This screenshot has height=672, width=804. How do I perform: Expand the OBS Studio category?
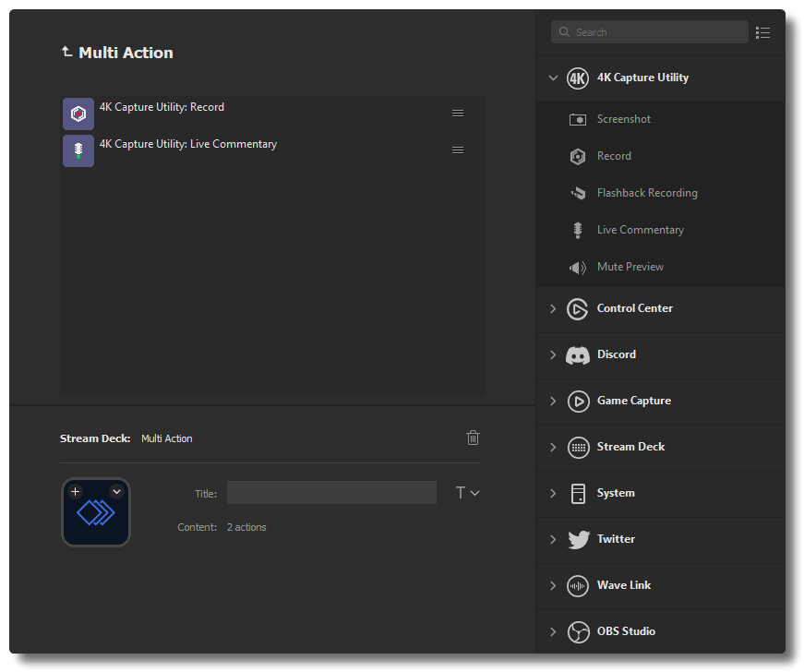(x=553, y=631)
